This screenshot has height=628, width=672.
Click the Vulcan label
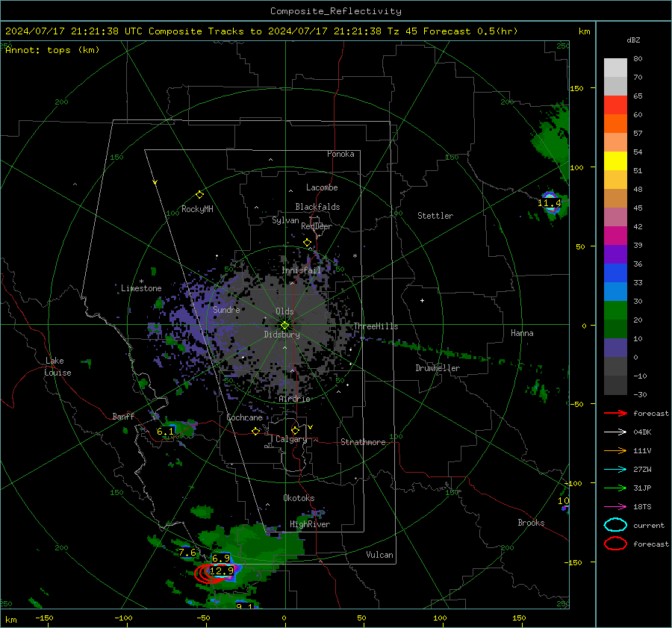[379, 555]
